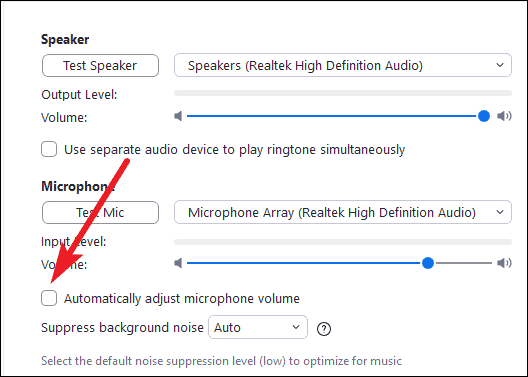This screenshot has width=528, height=377.
Task: Click the Auto dropdown chevron arrow
Action: tap(296, 327)
